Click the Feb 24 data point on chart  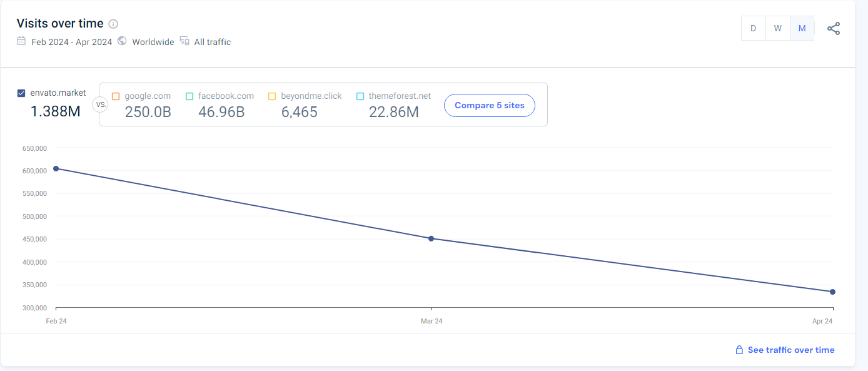(56, 168)
